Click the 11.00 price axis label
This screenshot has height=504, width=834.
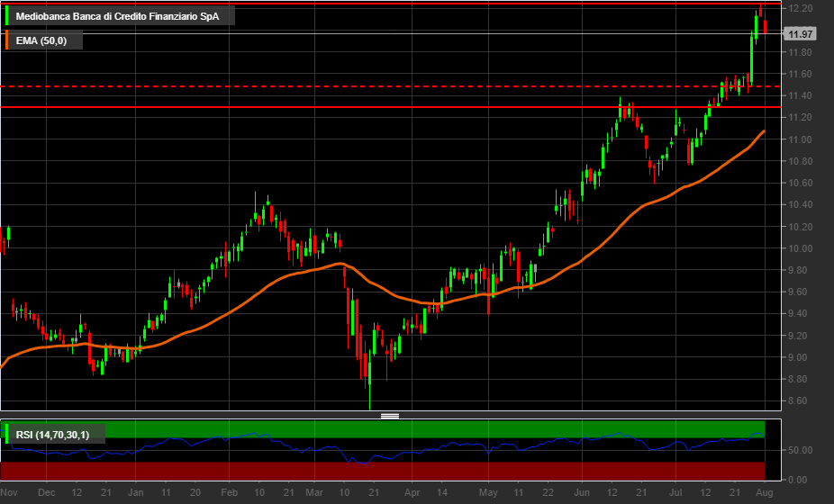click(800, 139)
